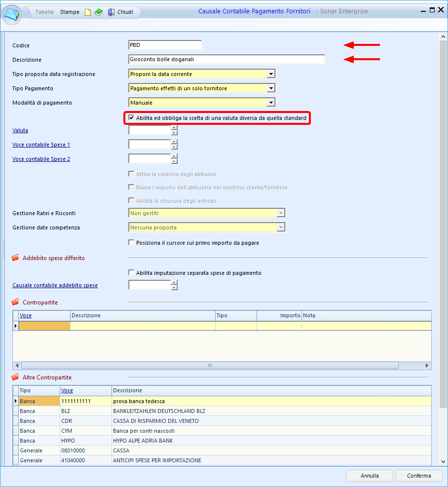The width and height of the screenshot is (448, 487).
Task: Open the Tabelle menu
Action: [44, 12]
